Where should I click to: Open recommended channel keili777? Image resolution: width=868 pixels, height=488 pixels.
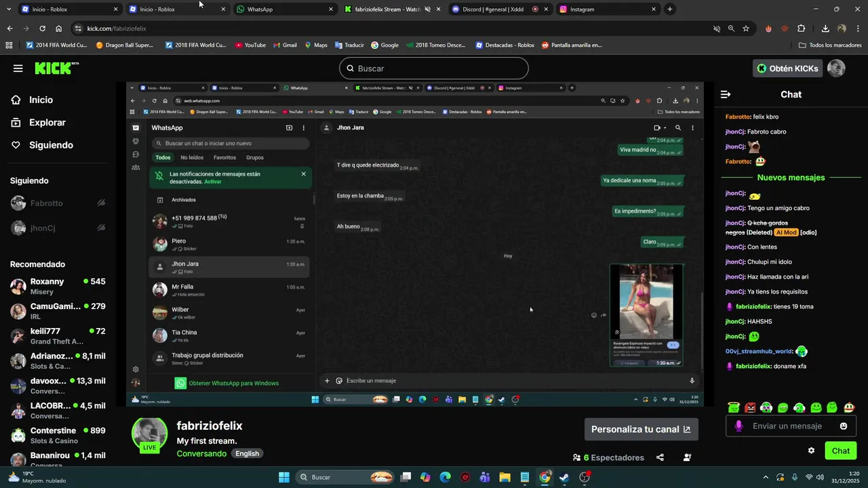(x=58, y=336)
